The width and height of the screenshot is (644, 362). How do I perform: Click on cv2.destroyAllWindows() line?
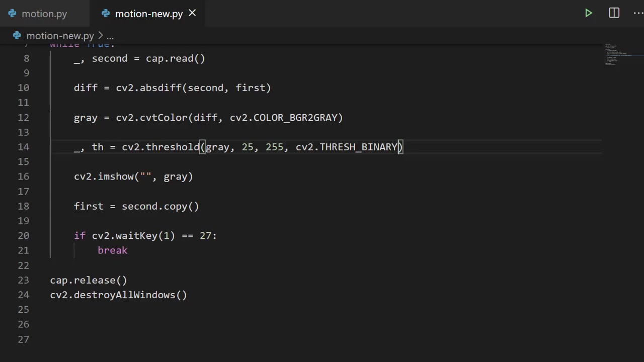pos(119,295)
